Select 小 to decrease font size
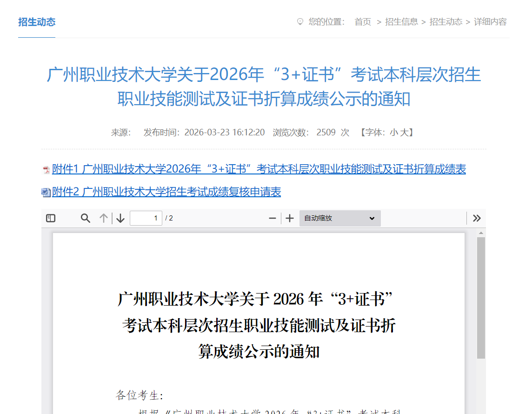Image resolution: width=532 pixels, height=414 pixels. tap(393, 132)
